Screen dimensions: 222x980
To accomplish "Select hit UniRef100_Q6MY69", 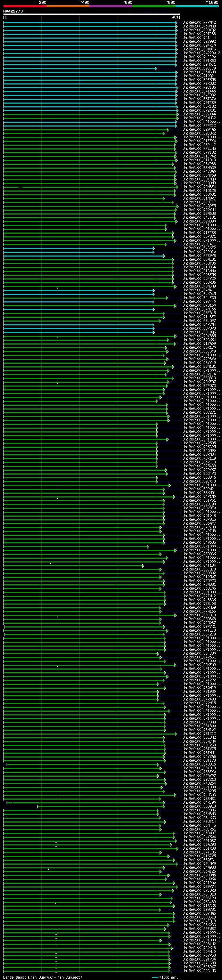I will coord(199,175).
